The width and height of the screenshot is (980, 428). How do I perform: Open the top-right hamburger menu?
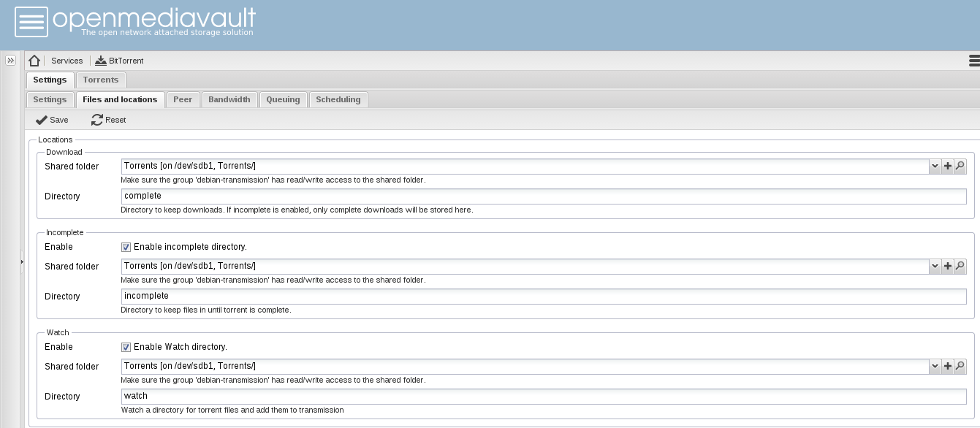point(973,61)
